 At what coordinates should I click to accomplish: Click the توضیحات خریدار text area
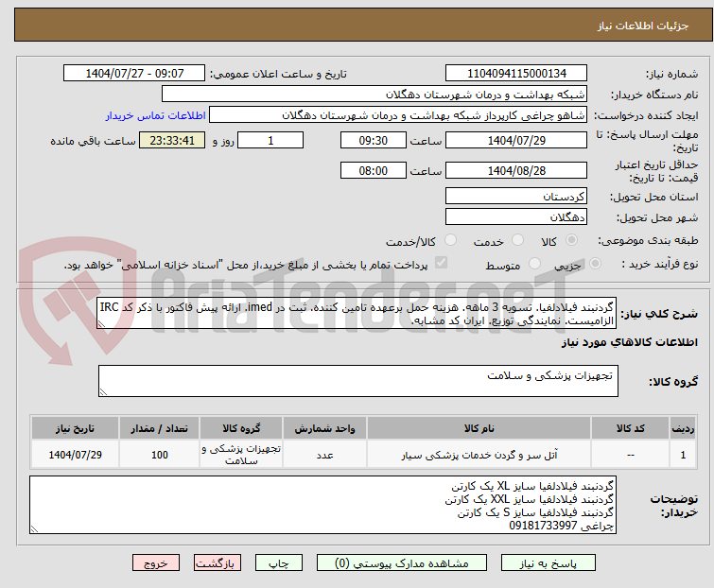coord(322,505)
